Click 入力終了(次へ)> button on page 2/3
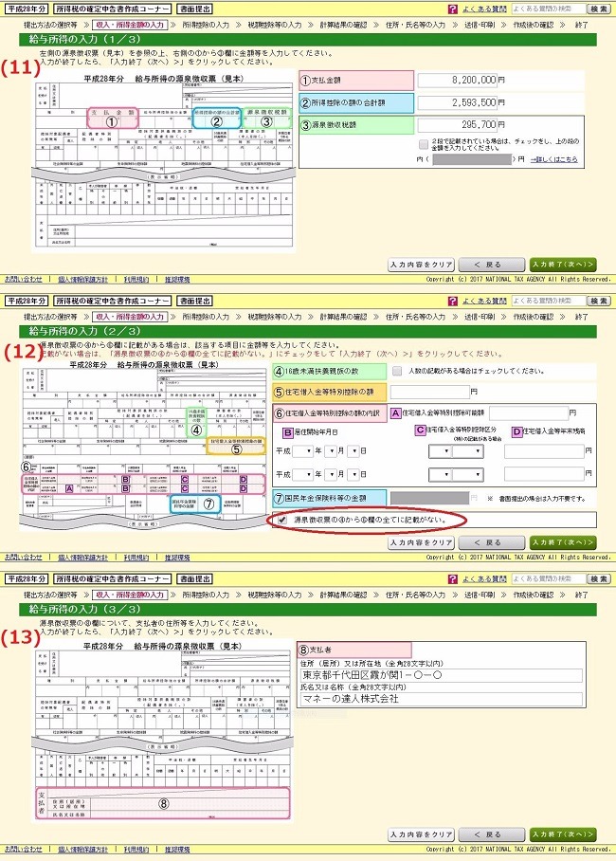Screen dimensions: 616x861 [563, 543]
